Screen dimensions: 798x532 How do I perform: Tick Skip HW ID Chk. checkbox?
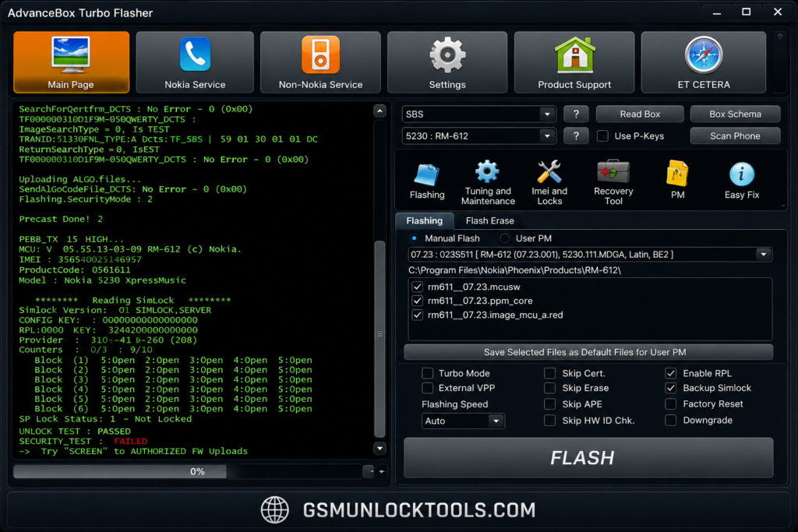tap(549, 420)
